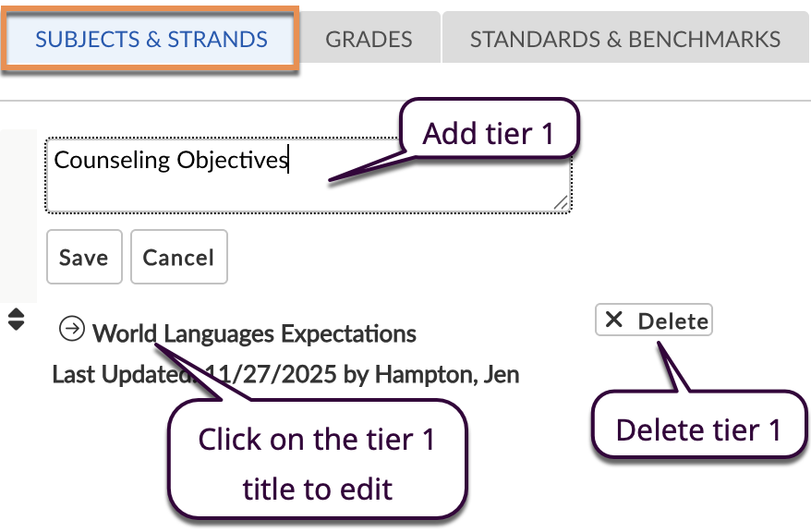The image size is (811, 532).
Task: Click the move-down reorder arrow
Action: (16, 325)
